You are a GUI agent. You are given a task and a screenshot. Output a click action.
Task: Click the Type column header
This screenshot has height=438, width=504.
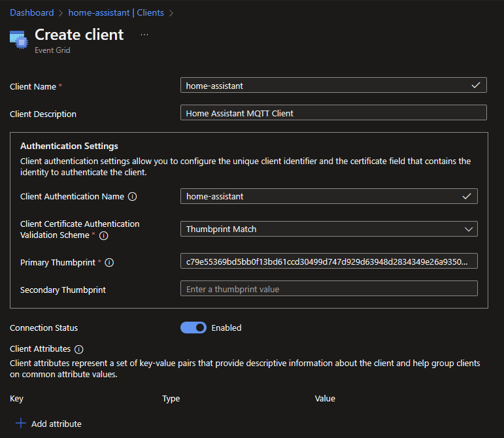tap(171, 399)
